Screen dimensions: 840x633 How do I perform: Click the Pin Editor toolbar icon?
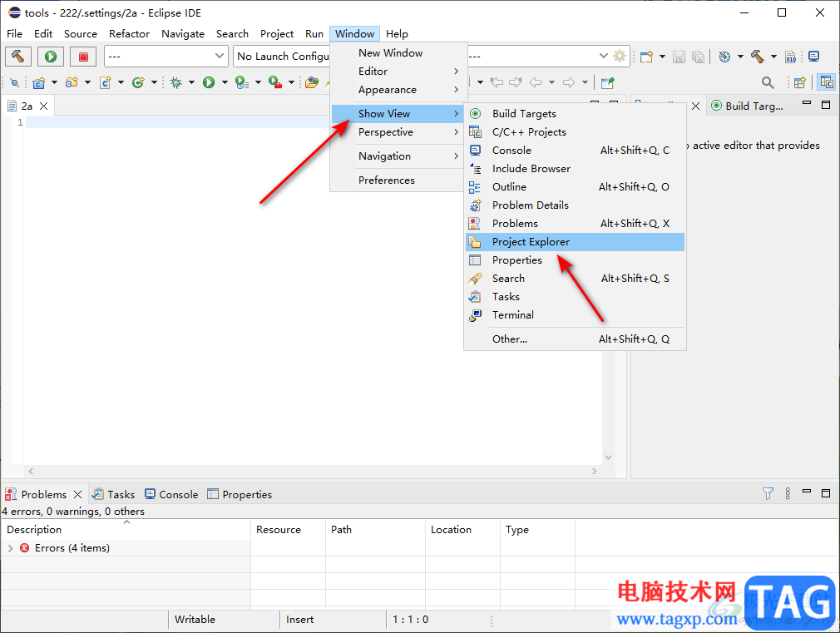pos(607,82)
